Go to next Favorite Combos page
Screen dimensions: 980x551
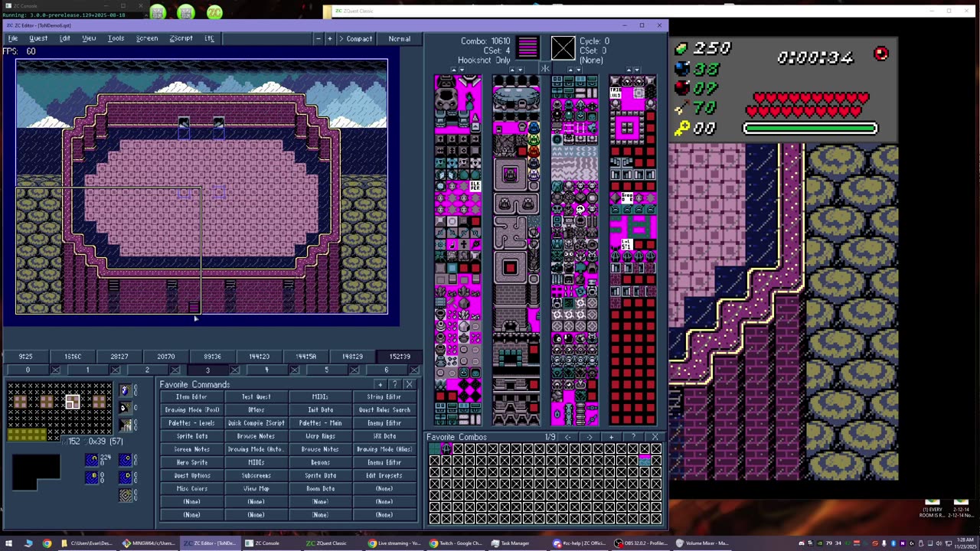pyautogui.click(x=589, y=437)
